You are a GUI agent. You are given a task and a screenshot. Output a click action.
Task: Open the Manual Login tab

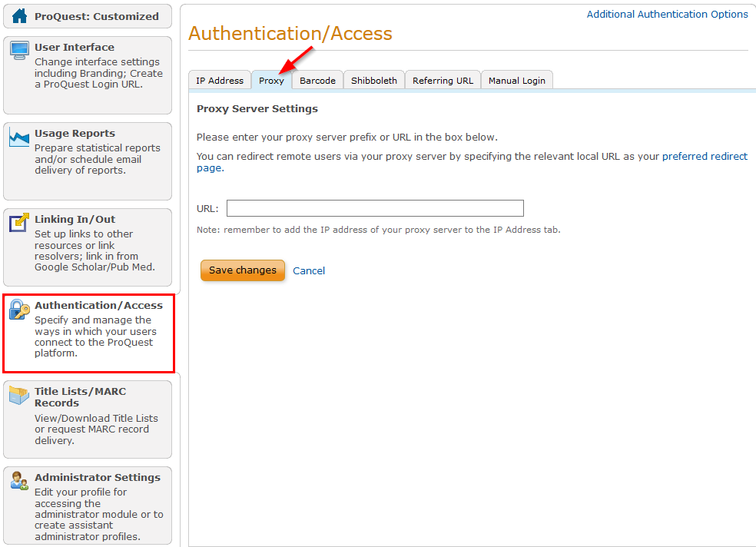pos(516,79)
